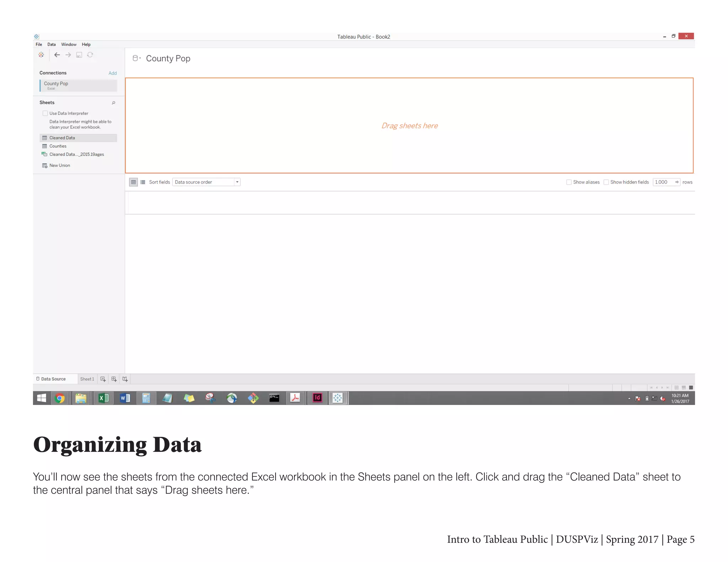Screen dimensions: 728x562
Task: Toggle the Show aliases checkbox
Action: pyautogui.click(x=569, y=182)
